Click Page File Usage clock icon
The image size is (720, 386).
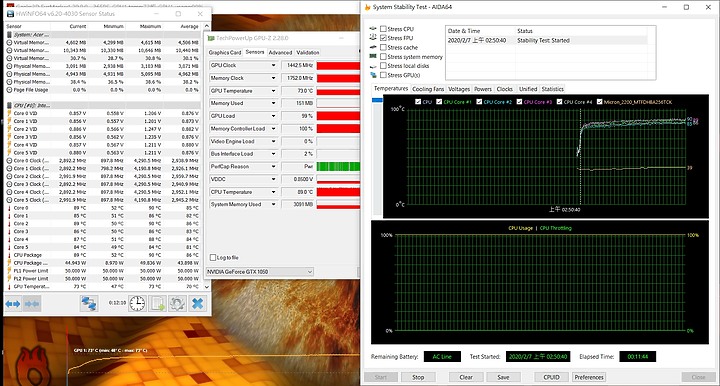[x=9, y=90]
